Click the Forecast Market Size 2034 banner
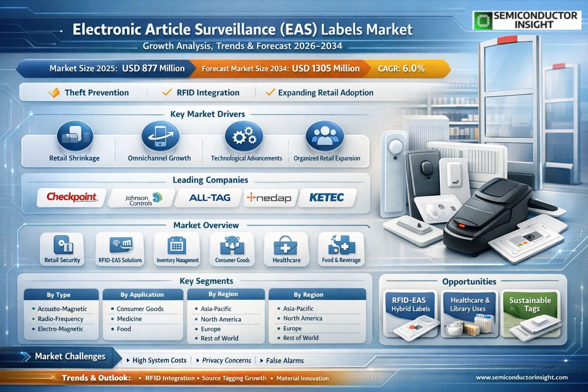Screen dimensions: 588x392 point(281,69)
